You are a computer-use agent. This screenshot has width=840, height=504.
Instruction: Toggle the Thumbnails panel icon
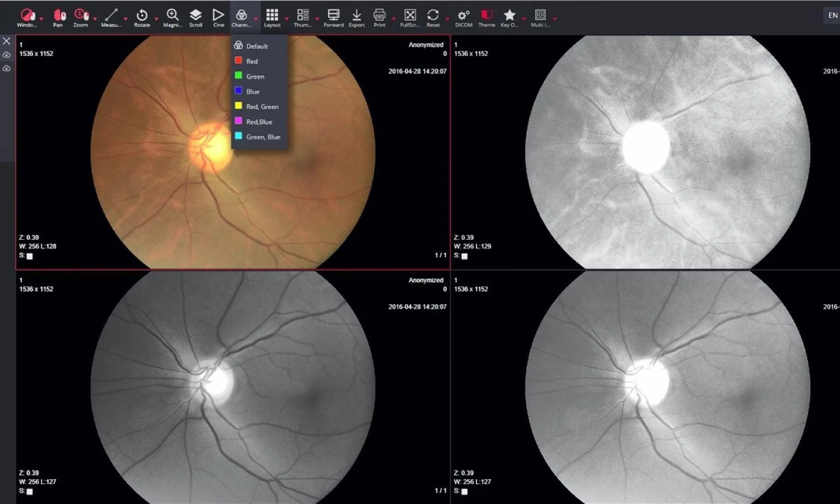[x=303, y=15]
